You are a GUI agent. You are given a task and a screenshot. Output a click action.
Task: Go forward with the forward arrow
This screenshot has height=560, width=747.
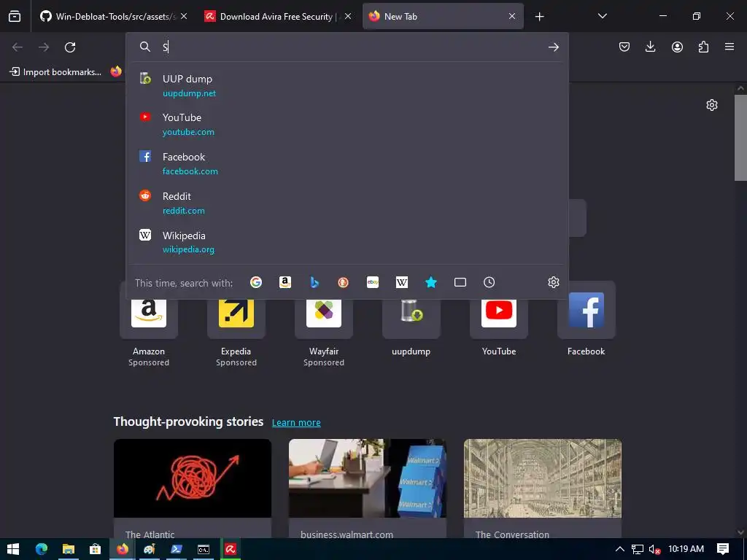[x=44, y=47]
